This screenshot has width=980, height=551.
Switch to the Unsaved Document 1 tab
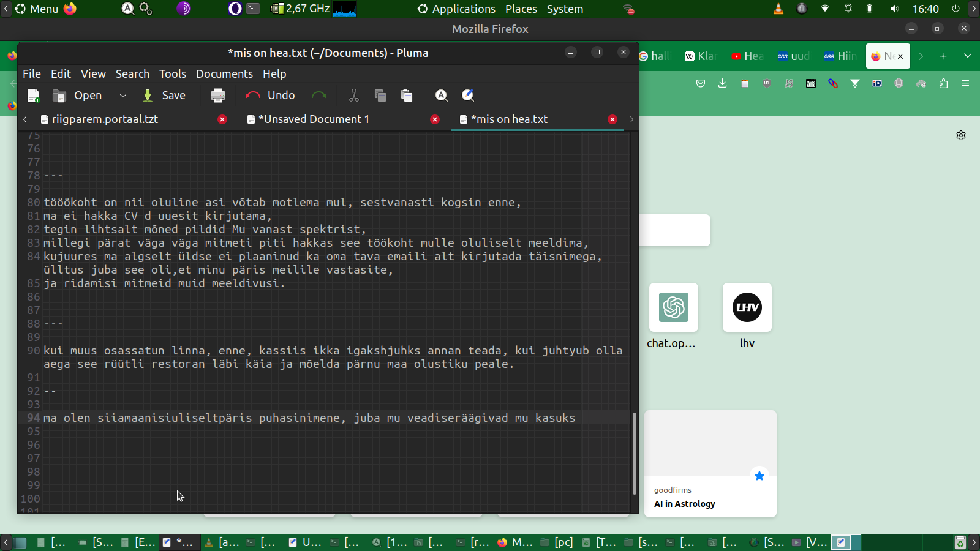click(x=314, y=119)
